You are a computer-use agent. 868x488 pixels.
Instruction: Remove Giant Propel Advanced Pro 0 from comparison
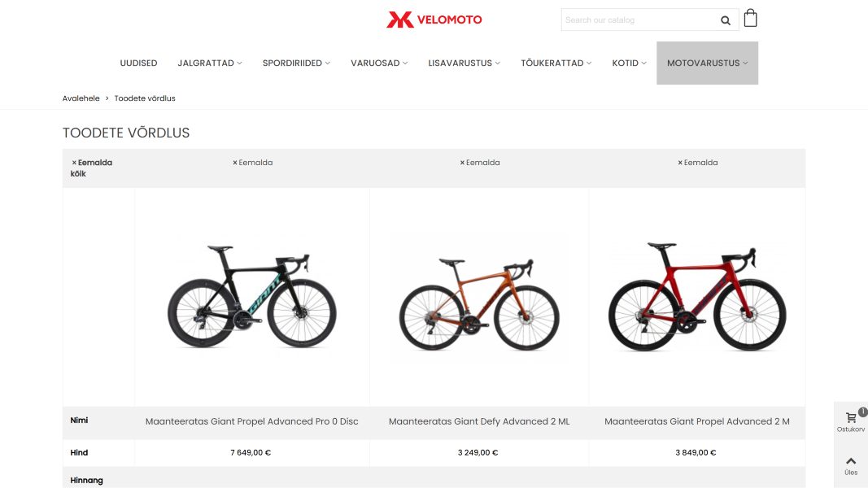pos(252,163)
